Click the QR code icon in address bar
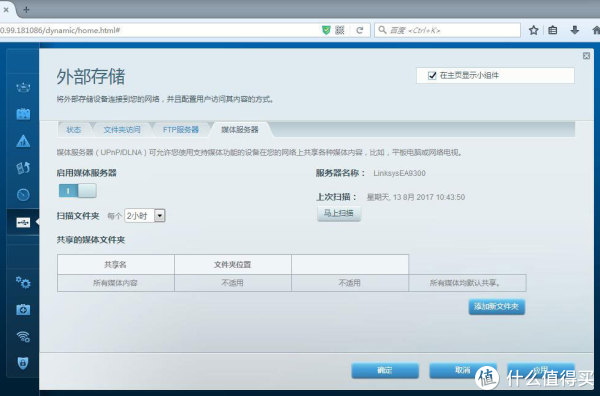 click(340, 30)
